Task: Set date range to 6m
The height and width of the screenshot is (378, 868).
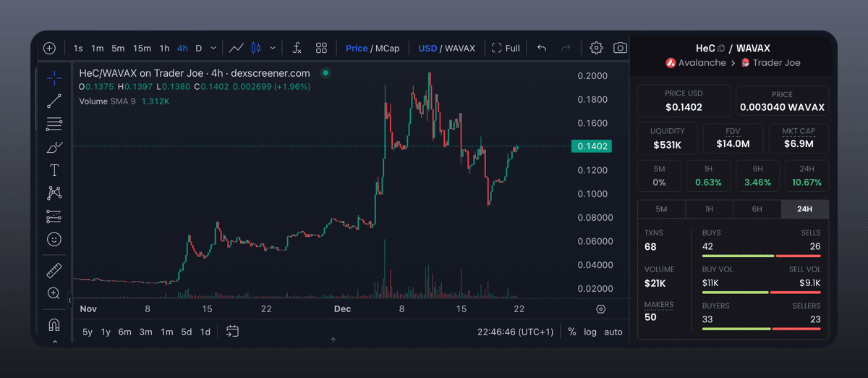Action: [x=125, y=332]
